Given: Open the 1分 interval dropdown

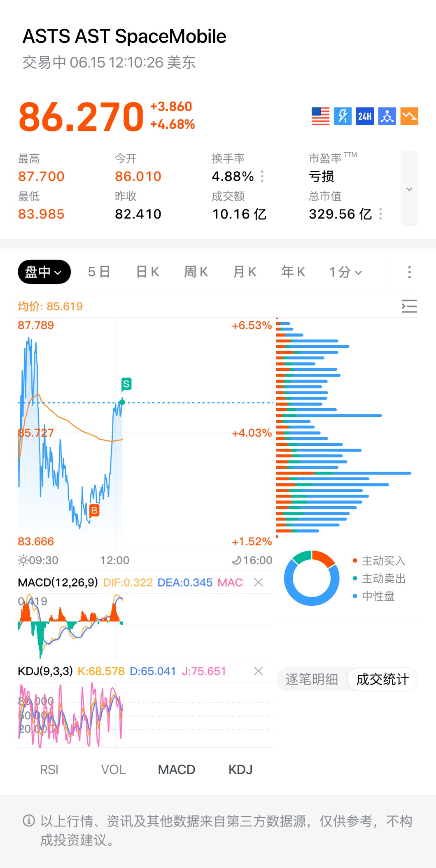Looking at the screenshot, I should [345, 272].
